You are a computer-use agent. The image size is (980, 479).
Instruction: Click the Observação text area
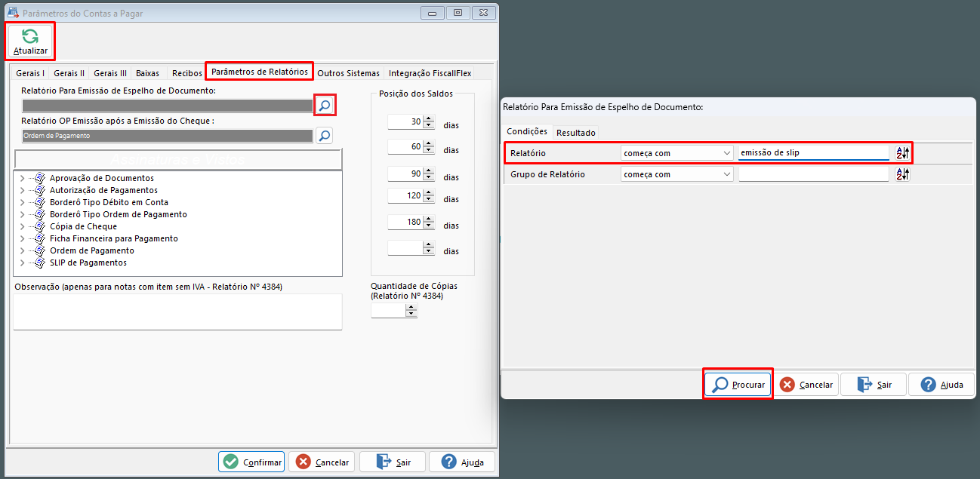pyautogui.click(x=177, y=312)
